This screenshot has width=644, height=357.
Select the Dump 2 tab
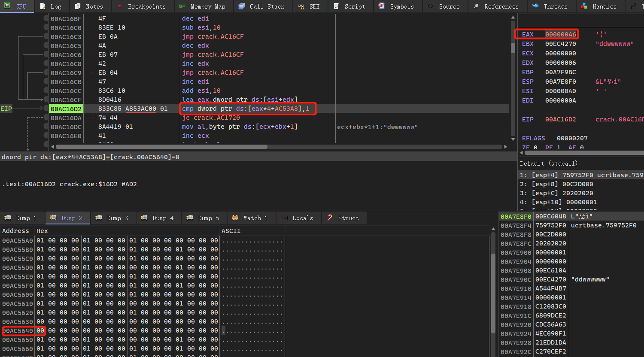68,218
